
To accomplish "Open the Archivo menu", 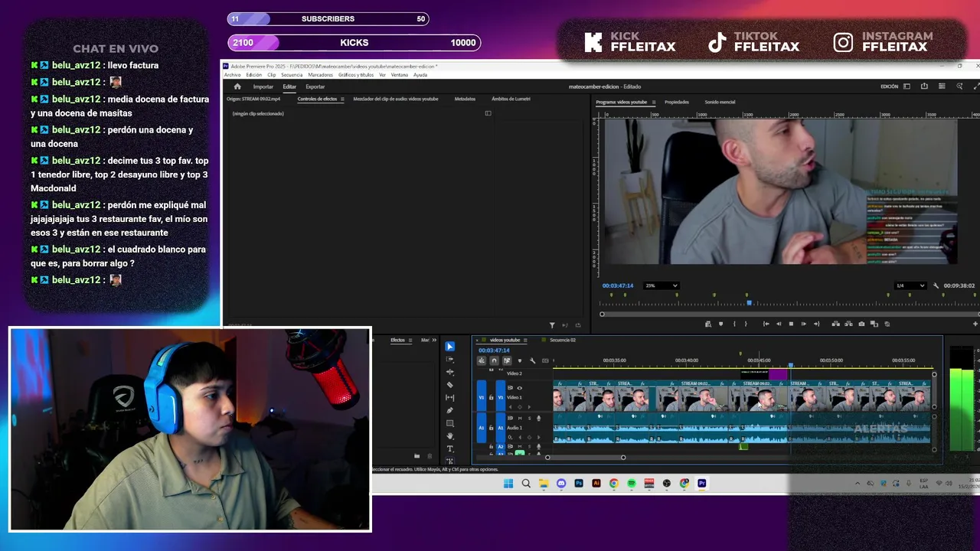I will (232, 75).
